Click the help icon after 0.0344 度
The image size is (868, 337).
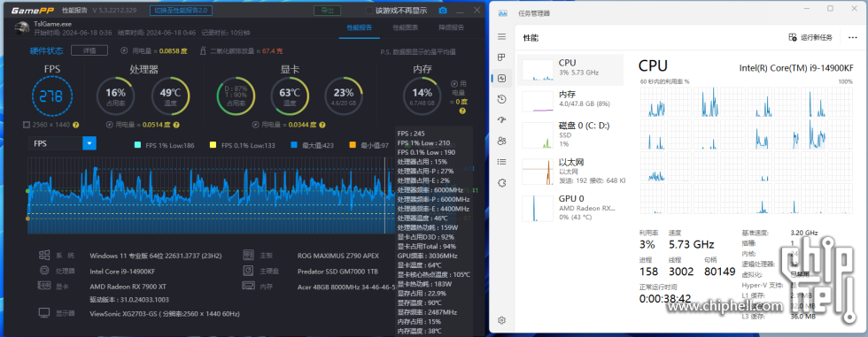point(322,126)
